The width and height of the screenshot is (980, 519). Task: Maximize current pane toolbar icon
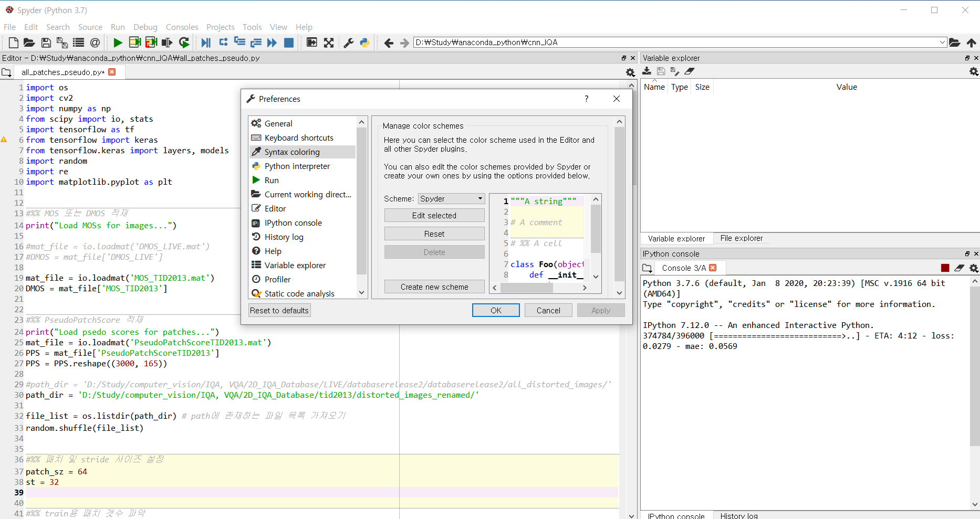312,43
